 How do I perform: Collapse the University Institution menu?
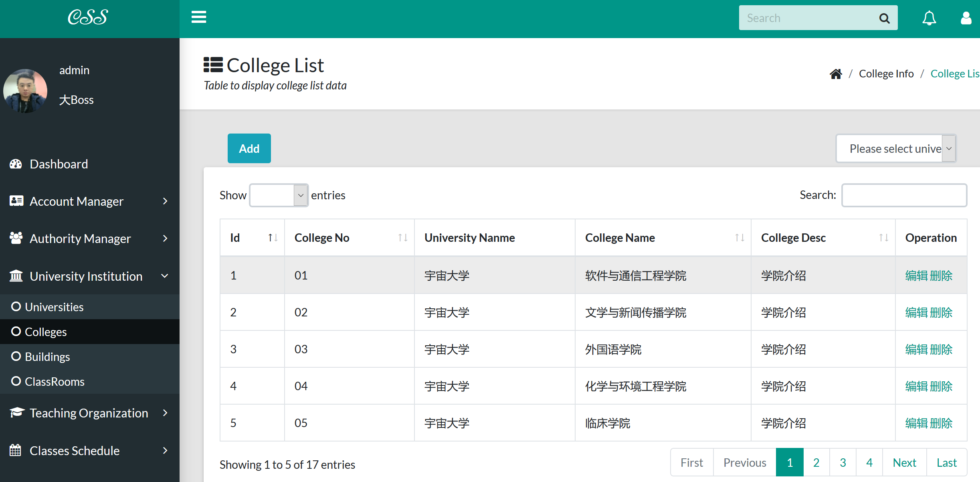click(165, 276)
